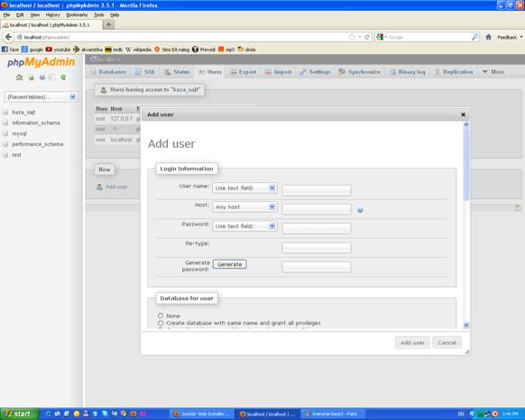Screen dimensions: 525x420
Task: Click the Host field help icon
Action: tap(360, 210)
